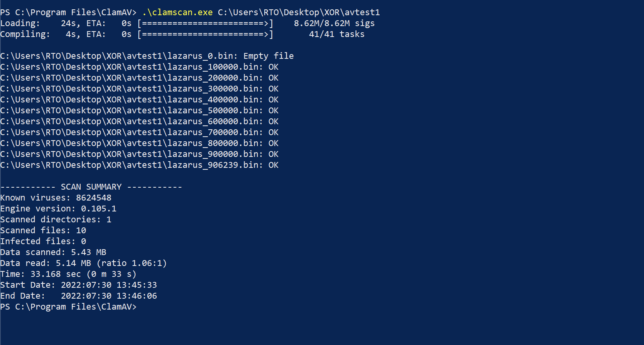Click the clamscan.exe command text
Screen dimensions: 644x345
click(x=177, y=12)
